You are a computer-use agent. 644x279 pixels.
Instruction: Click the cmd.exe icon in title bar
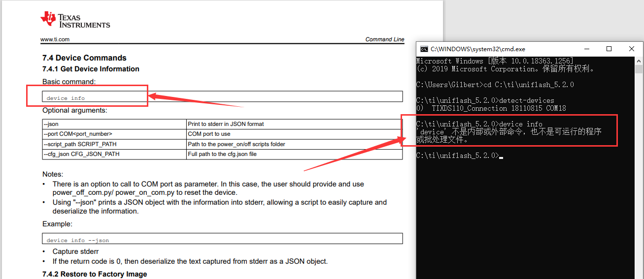click(424, 49)
